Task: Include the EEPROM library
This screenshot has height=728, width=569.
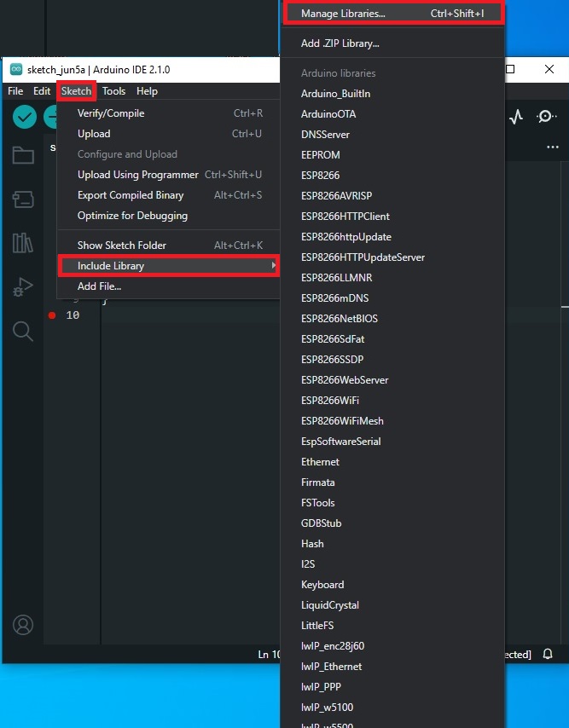Action: pyautogui.click(x=393, y=154)
